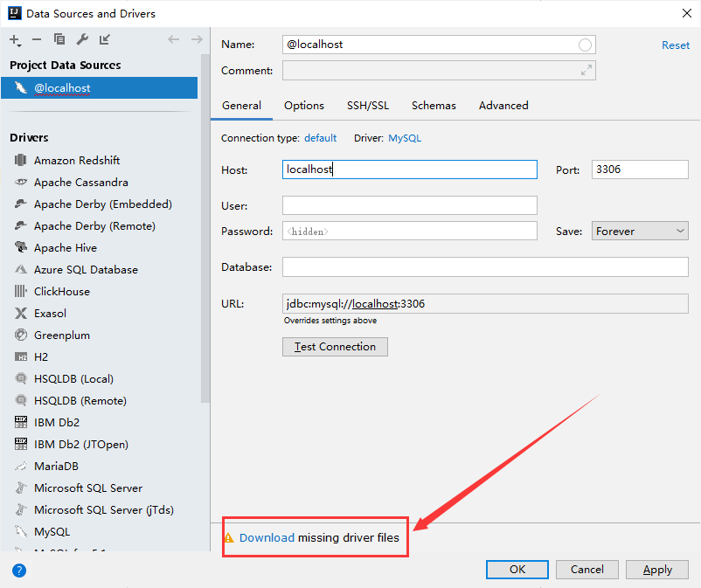Select Apache Derby (Embedded) driver icon
The image size is (701, 588).
coord(21,204)
